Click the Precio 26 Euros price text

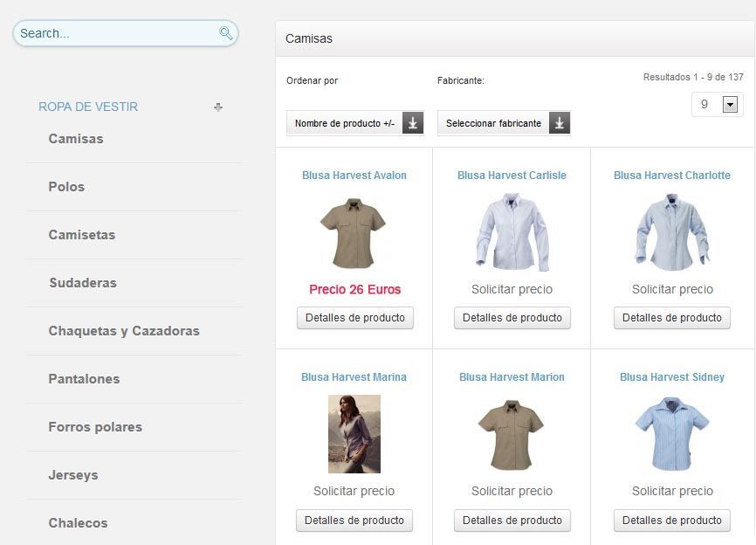[x=354, y=289]
